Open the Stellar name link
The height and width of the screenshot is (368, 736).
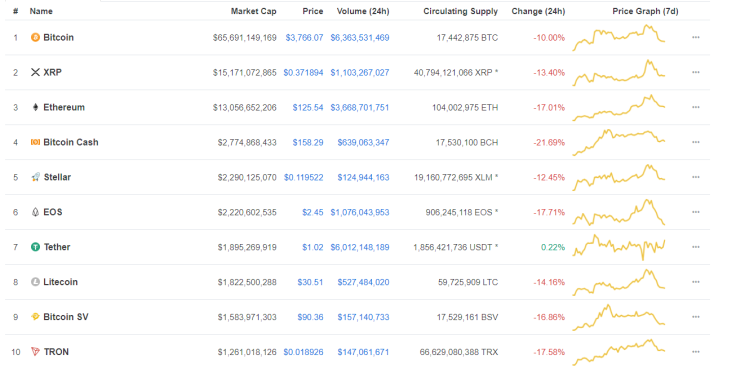coord(57,177)
